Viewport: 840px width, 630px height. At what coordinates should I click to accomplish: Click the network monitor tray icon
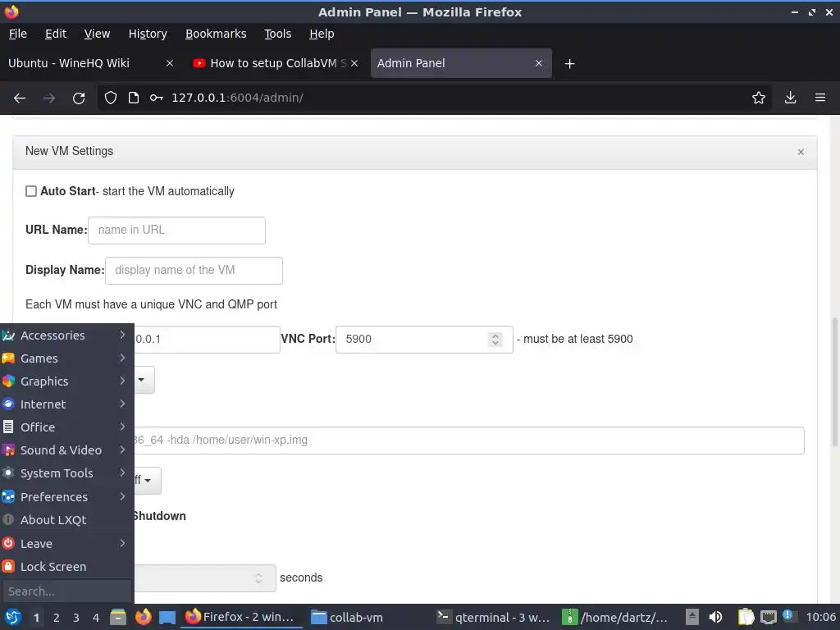[768, 617]
